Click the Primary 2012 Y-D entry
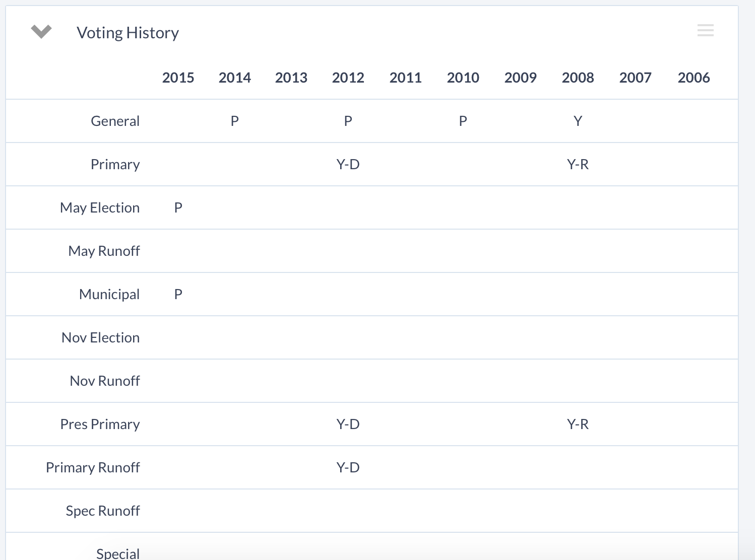The image size is (755, 560). coord(348,164)
